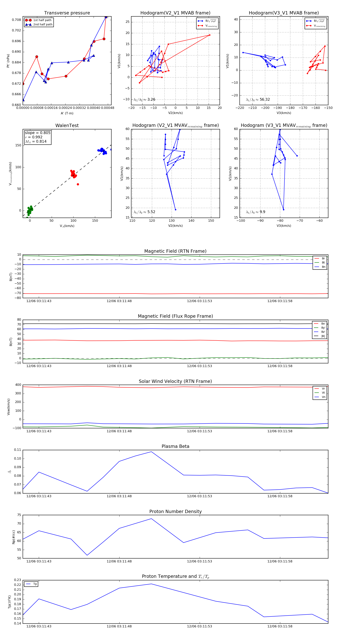Click the lowest dip of the Proton Number Density curve
This screenshot has height=644, width=351.
(87, 555)
